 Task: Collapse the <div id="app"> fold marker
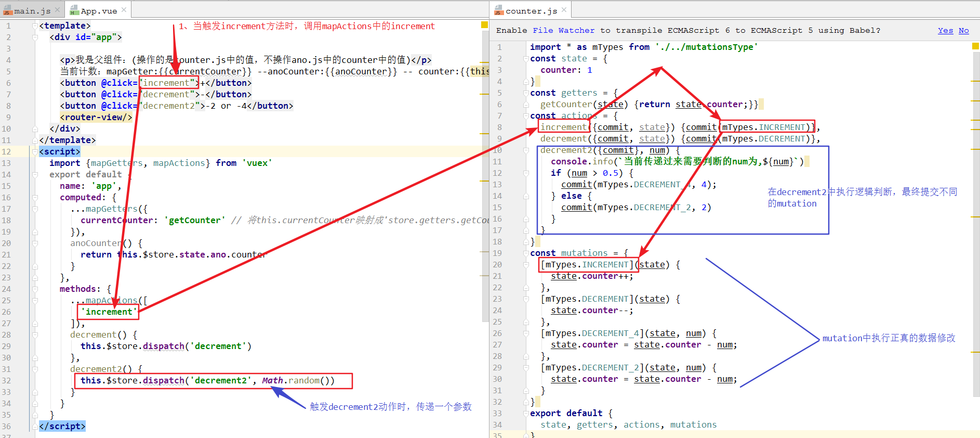click(x=35, y=37)
